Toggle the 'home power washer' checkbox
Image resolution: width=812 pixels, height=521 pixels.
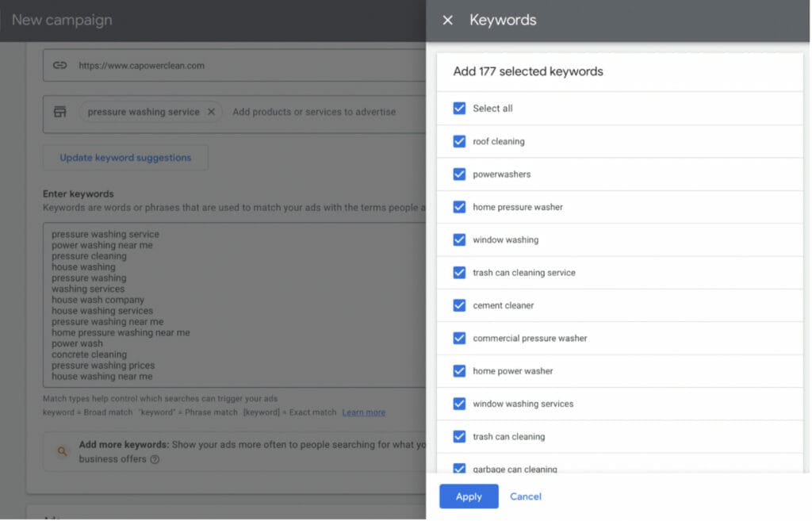click(x=458, y=370)
